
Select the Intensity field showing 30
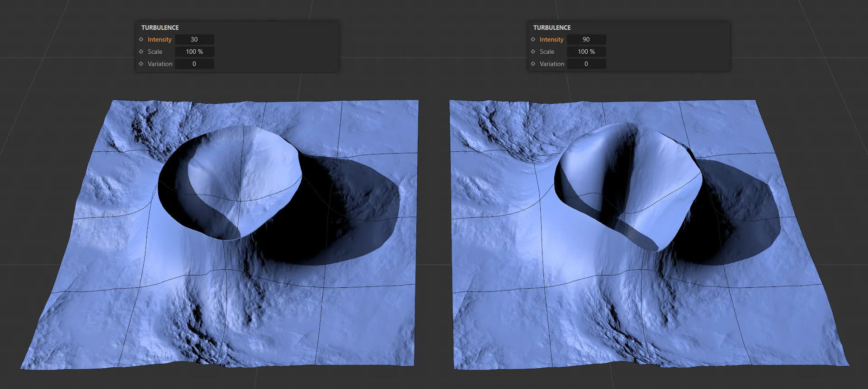point(194,40)
